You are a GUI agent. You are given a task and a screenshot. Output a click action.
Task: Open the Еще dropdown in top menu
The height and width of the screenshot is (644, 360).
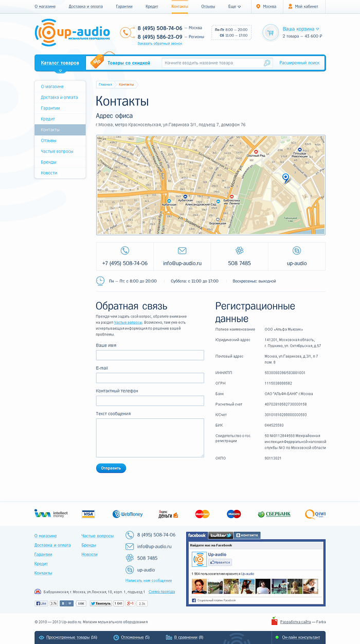(x=235, y=7)
